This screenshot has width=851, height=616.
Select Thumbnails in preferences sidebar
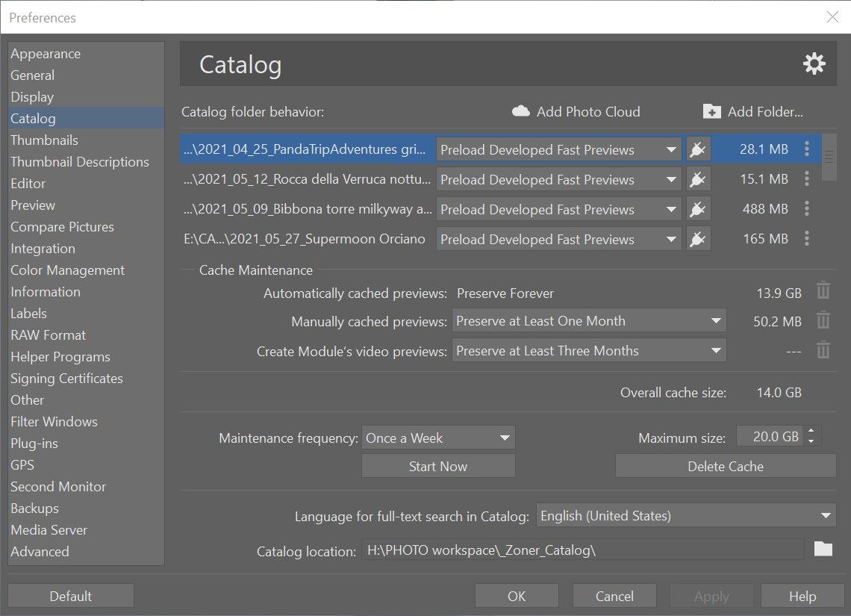[x=44, y=140]
